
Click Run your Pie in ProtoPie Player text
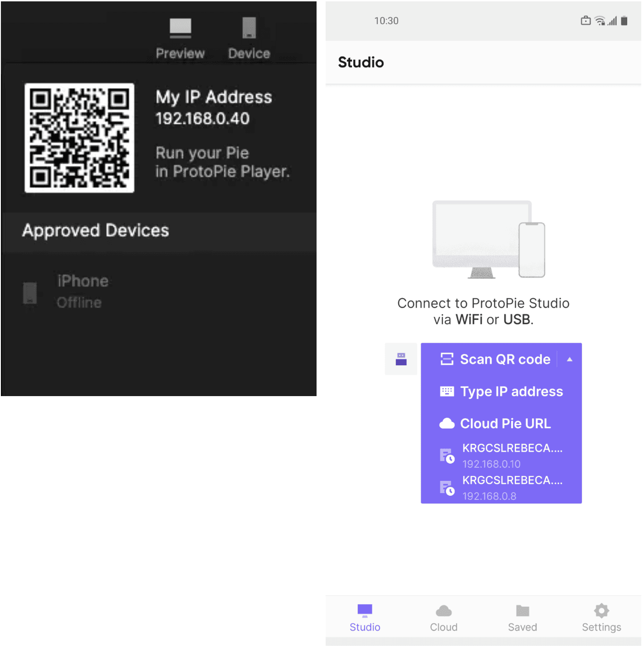pyautogui.click(x=222, y=162)
